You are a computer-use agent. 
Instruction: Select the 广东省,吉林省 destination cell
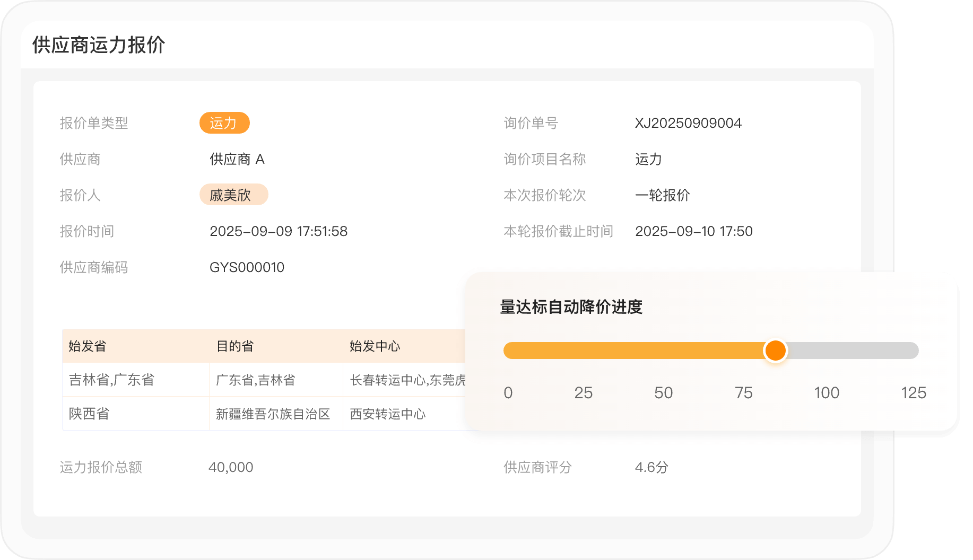pyautogui.click(x=255, y=380)
